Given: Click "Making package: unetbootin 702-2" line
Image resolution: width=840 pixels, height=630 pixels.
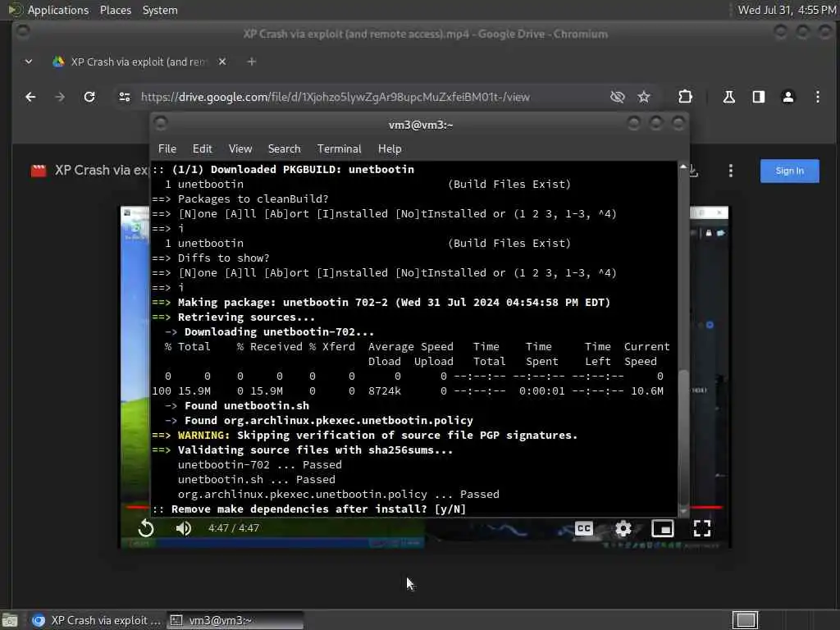Looking at the screenshot, I should click(x=381, y=302).
